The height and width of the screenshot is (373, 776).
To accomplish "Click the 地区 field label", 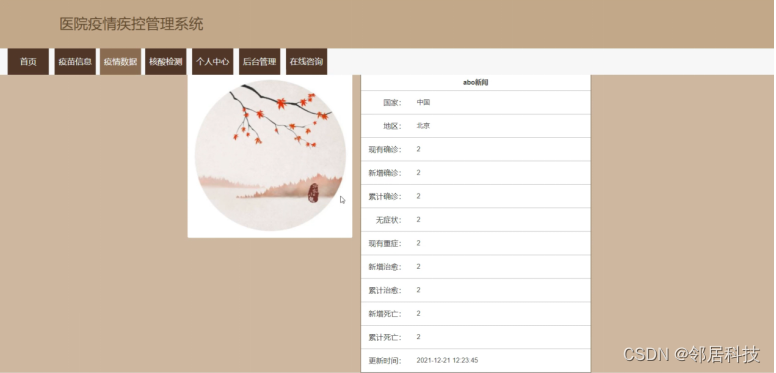I will (392, 126).
